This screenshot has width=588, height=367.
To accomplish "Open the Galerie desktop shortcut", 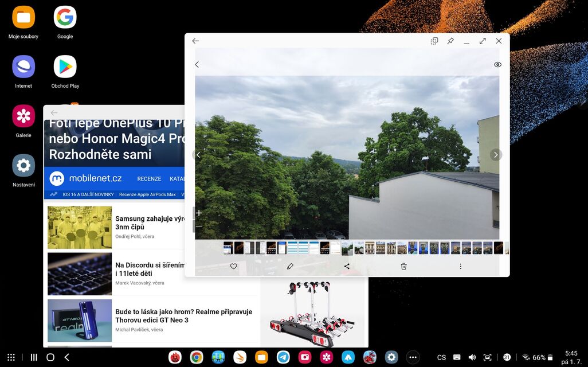I will pyautogui.click(x=23, y=116).
